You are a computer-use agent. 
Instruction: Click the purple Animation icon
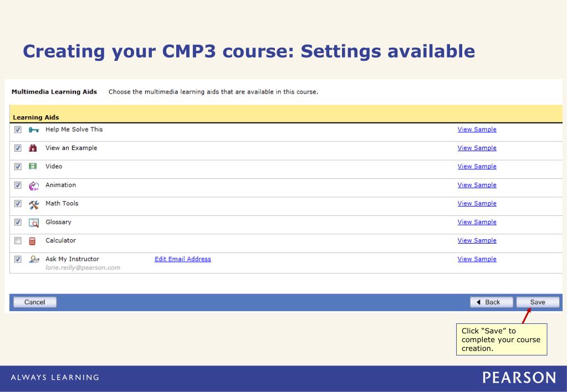pyautogui.click(x=34, y=185)
